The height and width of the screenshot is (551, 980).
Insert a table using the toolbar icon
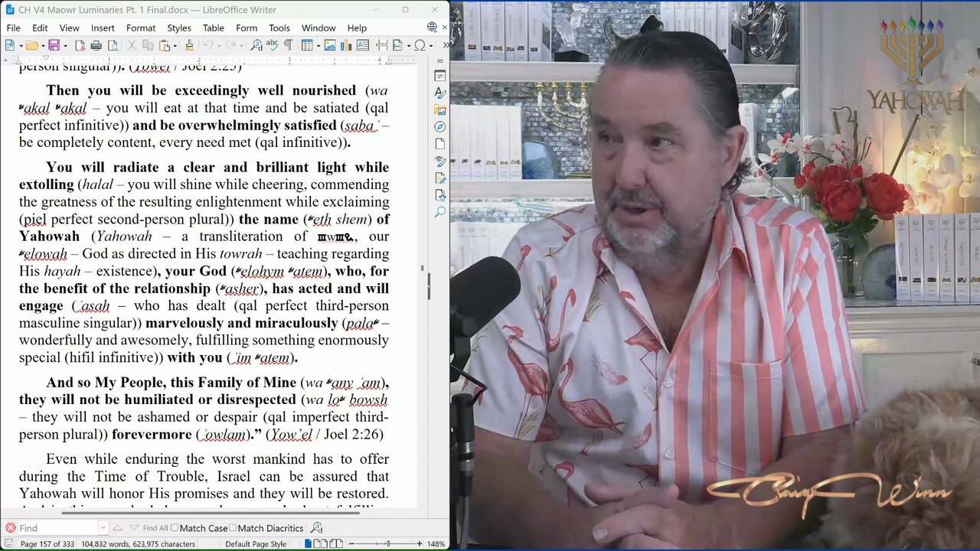(x=306, y=46)
